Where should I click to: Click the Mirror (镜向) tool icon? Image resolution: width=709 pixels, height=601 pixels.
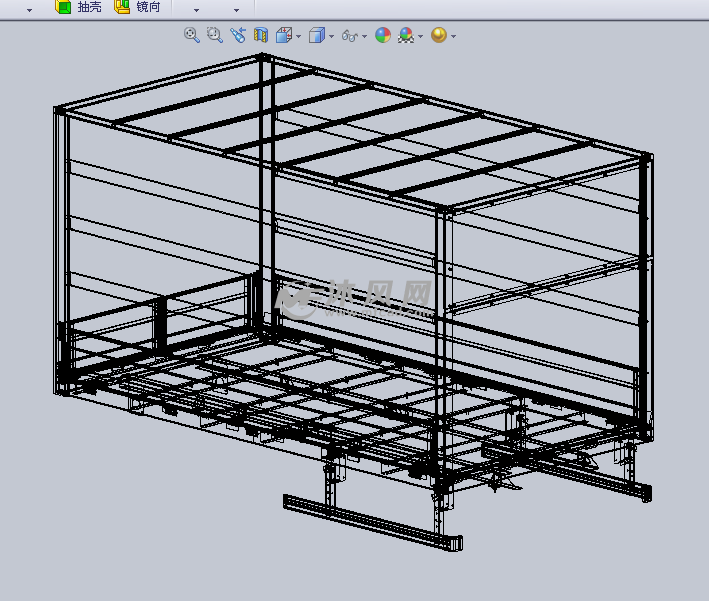[x=122, y=7]
